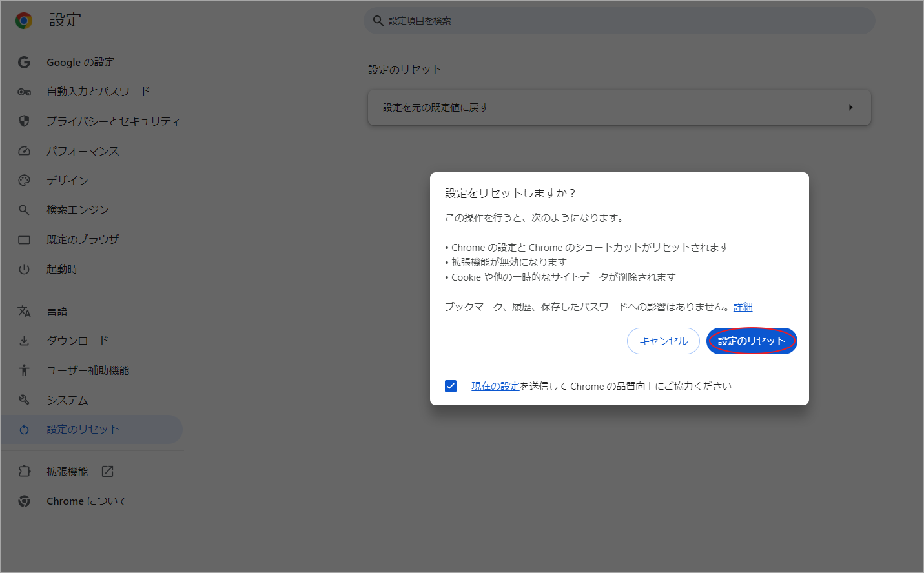Click the 設定のリセット confirmation button
The image size is (924, 573).
(751, 341)
